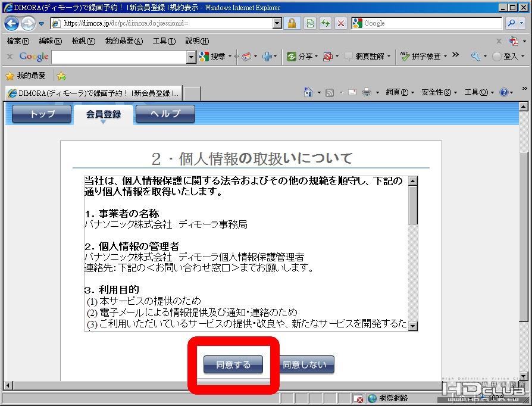The height and width of the screenshot is (406, 532).
Task: Click the Google Toolbar bookmarks tag icon
Action: pyautogui.click(x=247, y=57)
